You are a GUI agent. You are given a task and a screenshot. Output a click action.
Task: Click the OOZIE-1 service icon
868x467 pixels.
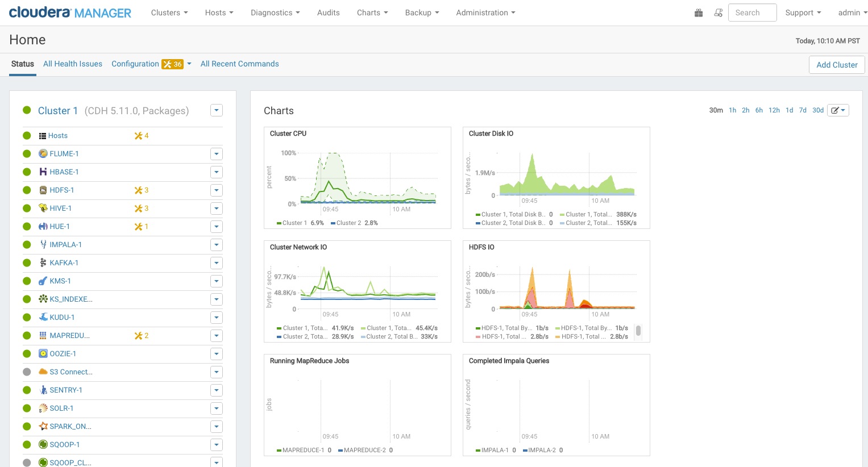coord(43,354)
